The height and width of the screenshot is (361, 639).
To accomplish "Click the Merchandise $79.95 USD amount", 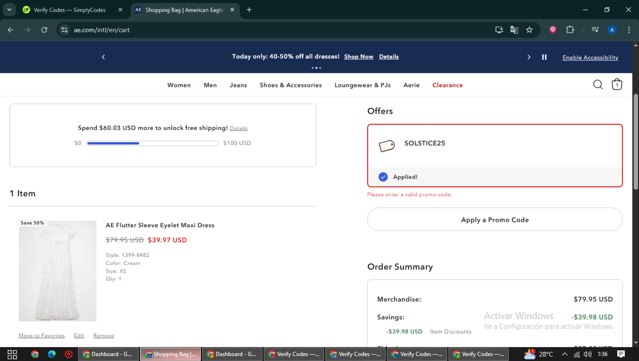I will tap(593, 299).
